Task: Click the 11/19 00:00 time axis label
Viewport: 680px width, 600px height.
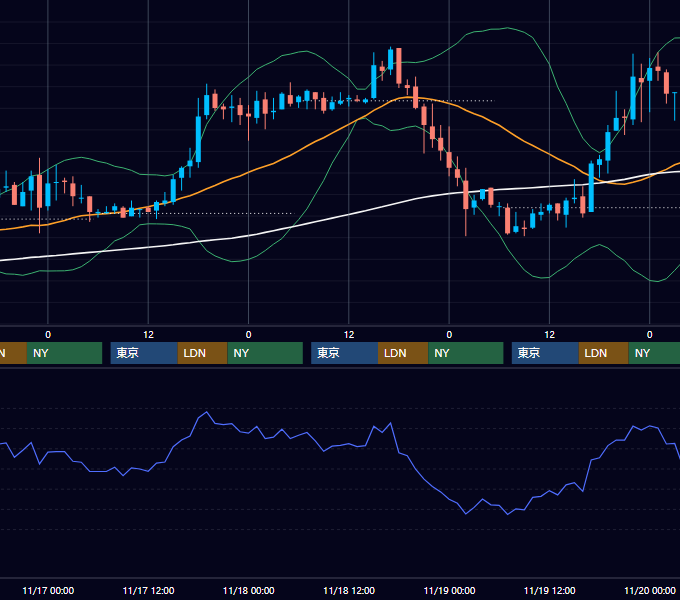Action: pos(449,590)
